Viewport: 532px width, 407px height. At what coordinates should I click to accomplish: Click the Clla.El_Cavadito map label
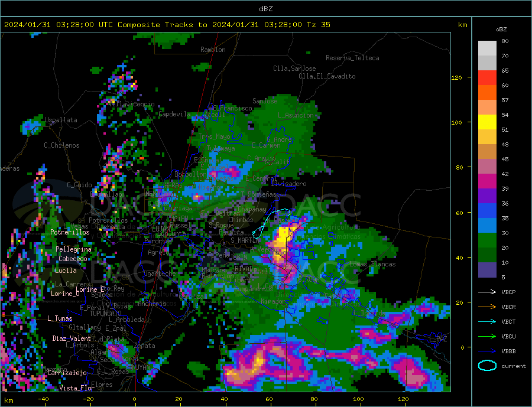(327, 76)
